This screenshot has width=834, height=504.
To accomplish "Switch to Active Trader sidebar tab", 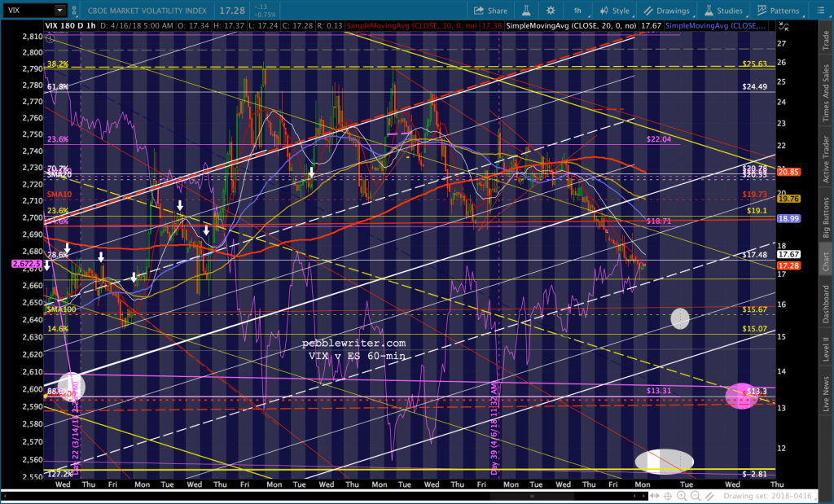I will click(826, 160).
